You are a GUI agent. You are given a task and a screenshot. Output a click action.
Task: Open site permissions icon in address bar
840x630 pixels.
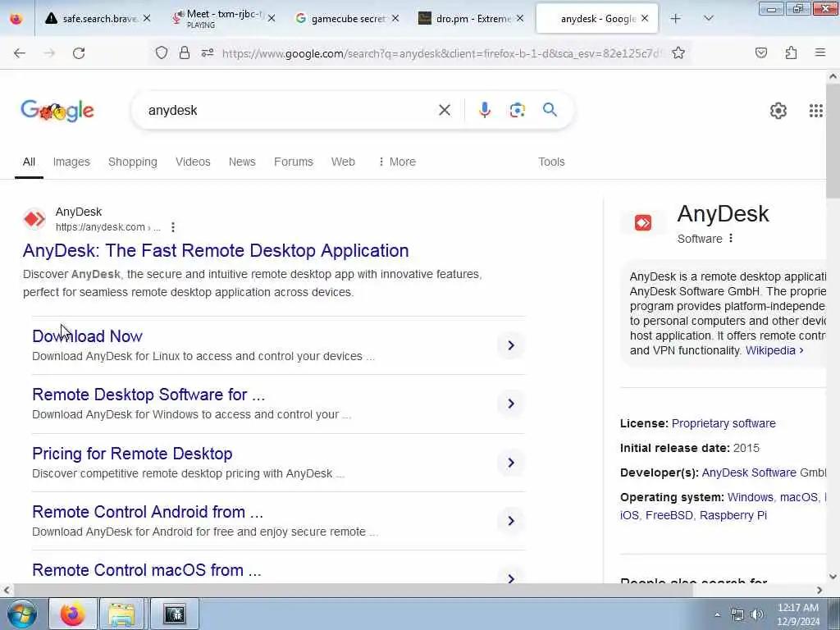tap(208, 52)
